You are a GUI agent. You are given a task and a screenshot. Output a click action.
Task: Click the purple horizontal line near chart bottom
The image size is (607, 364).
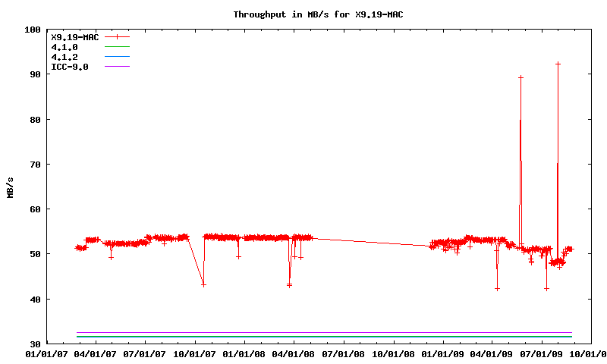[x=303, y=332]
